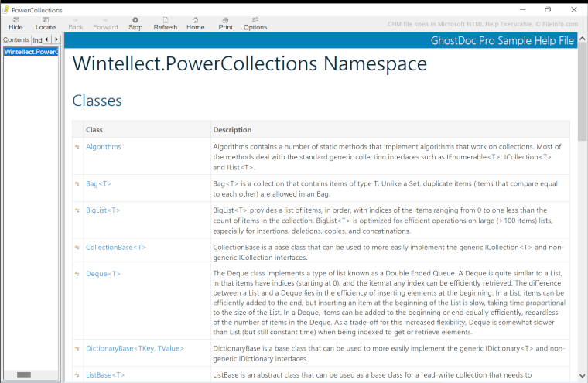Click the class icon beside CollectionBase<T>

(x=77, y=247)
